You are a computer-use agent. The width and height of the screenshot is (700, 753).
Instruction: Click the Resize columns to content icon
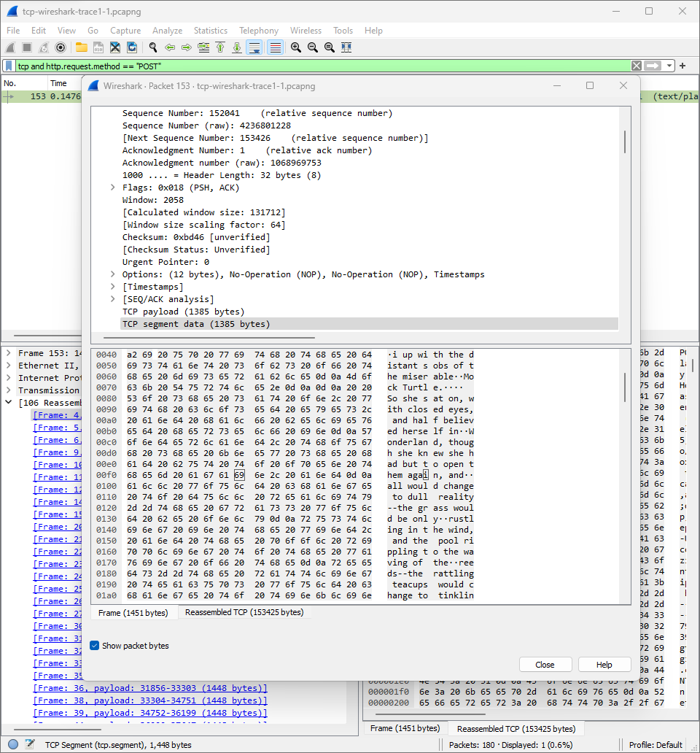(x=346, y=47)
